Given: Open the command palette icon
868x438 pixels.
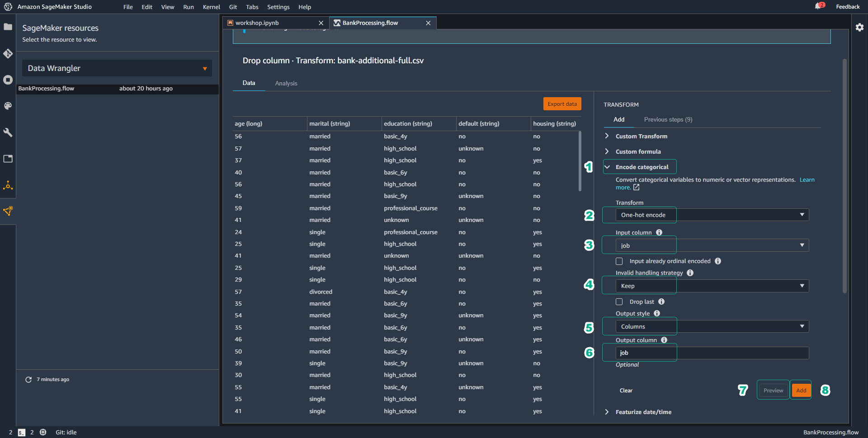Looking at the screenshot, I should pos(8,106).
